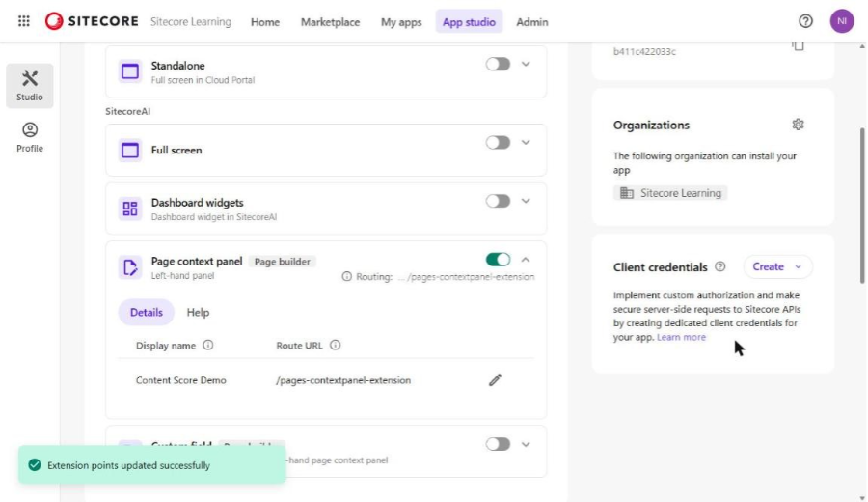The width and height of the screenshot is (868, 502).
Task: Click the b411c422033c ID text
Action: (x=644, y=51)
